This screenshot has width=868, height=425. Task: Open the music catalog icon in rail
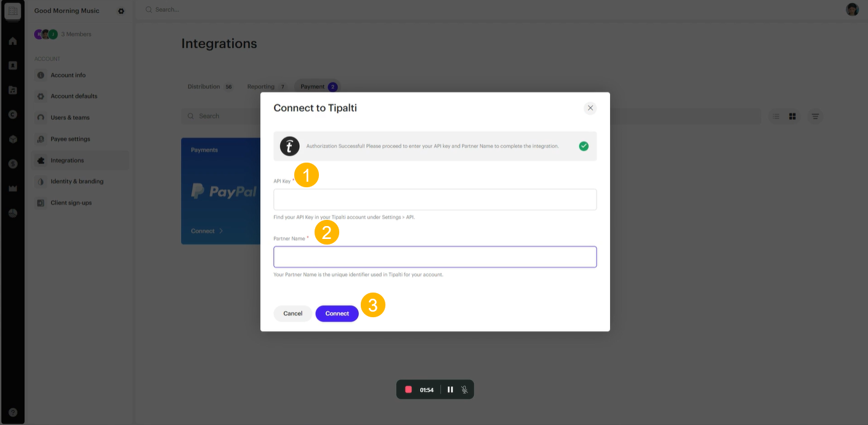12,90
